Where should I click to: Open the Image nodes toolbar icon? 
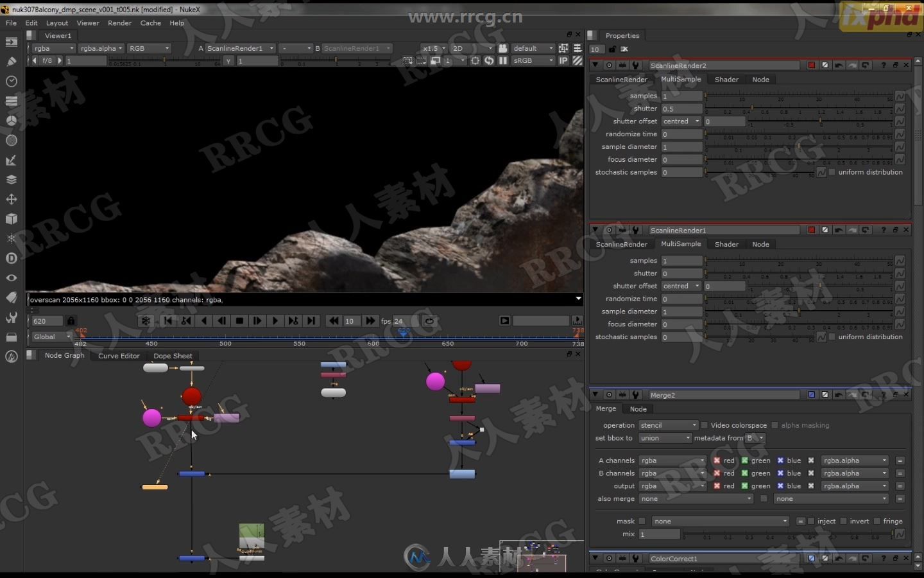point(11,42)
